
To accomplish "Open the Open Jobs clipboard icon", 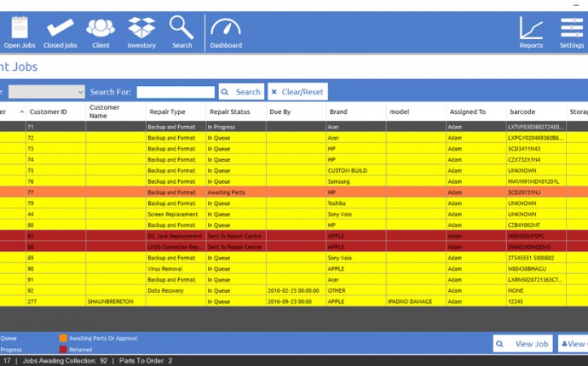I will click(19, 28).
